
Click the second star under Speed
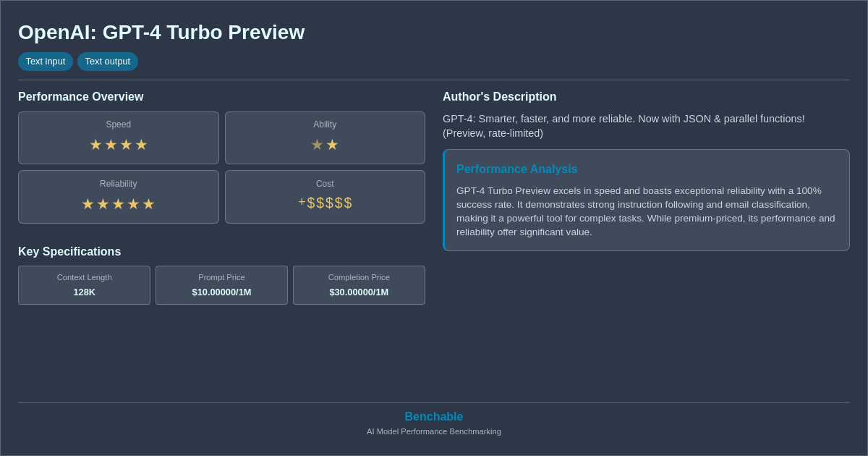[111, 144]
